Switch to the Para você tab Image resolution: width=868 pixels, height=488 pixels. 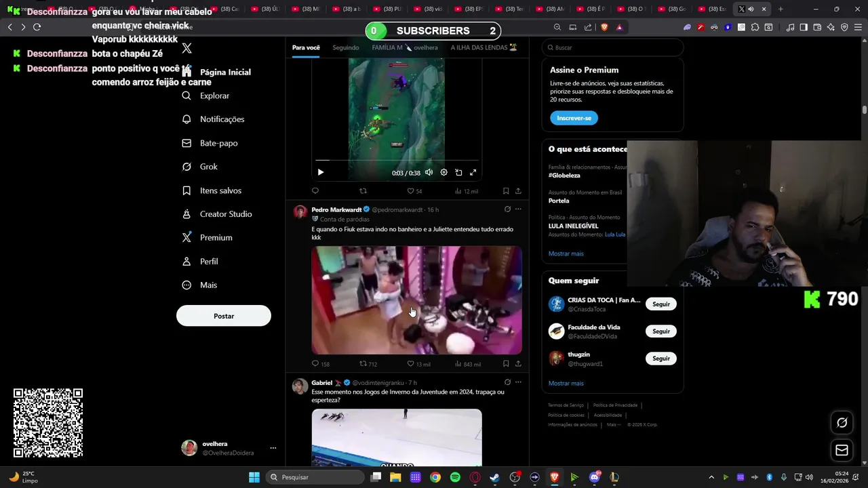306,47
